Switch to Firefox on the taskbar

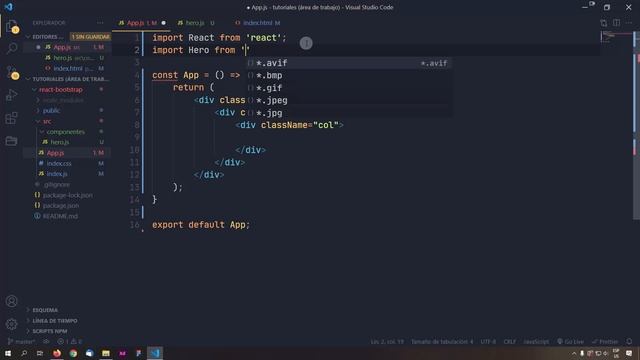[x=57, y=353]
